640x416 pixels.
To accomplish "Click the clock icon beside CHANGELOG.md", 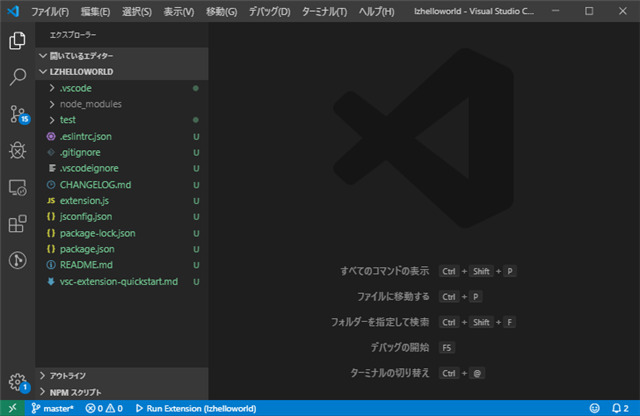I will (x=51, y=185).
